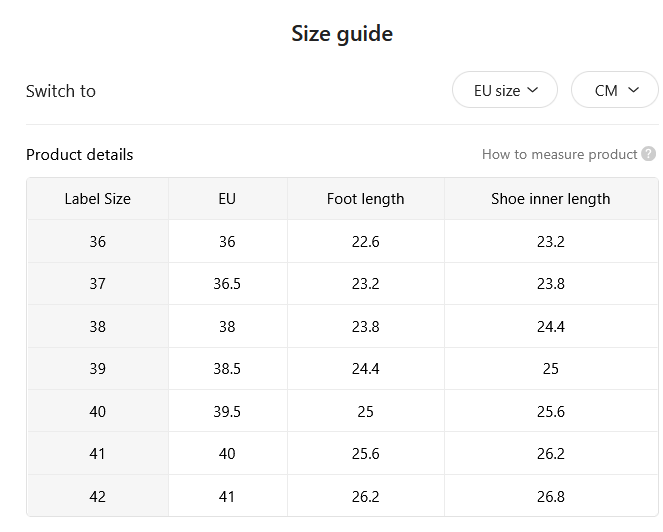The image size is (663, 532).
Task: Open the EU size dropdown
Action: [x=504, y=90]
